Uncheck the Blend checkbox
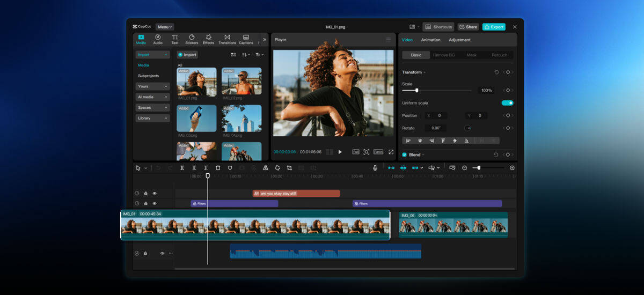Image resolution: width=644 pixels, height=295 pixels. [x=405, y=154]
